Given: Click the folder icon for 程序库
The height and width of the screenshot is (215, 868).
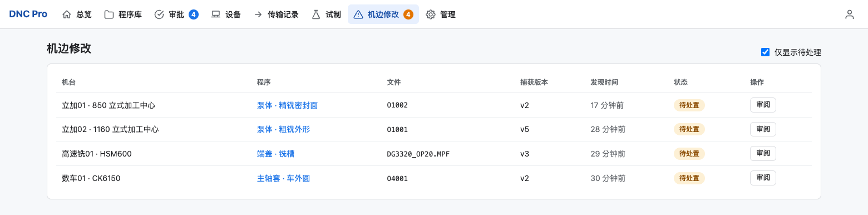Looking at the screenshot, I should (109, 14).
